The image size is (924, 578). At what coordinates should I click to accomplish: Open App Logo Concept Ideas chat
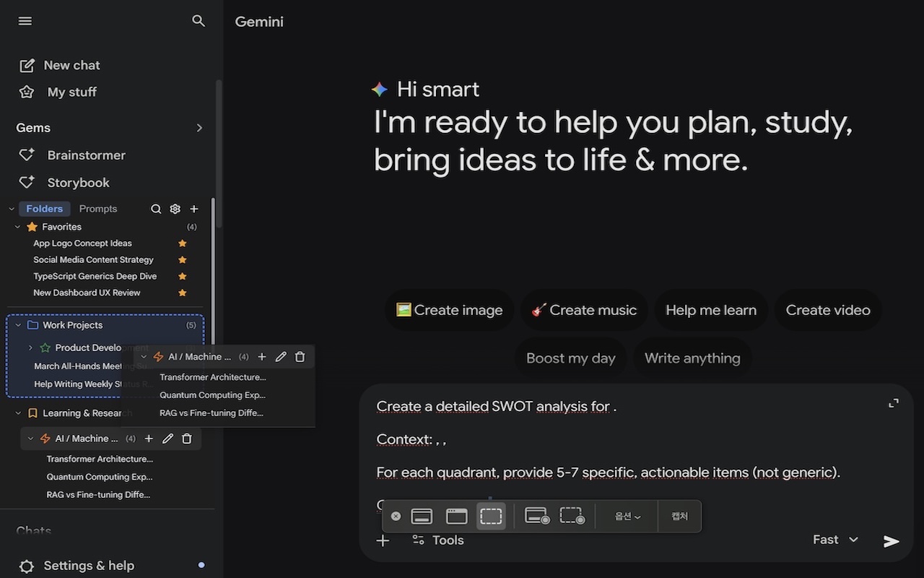coord(82,243)
